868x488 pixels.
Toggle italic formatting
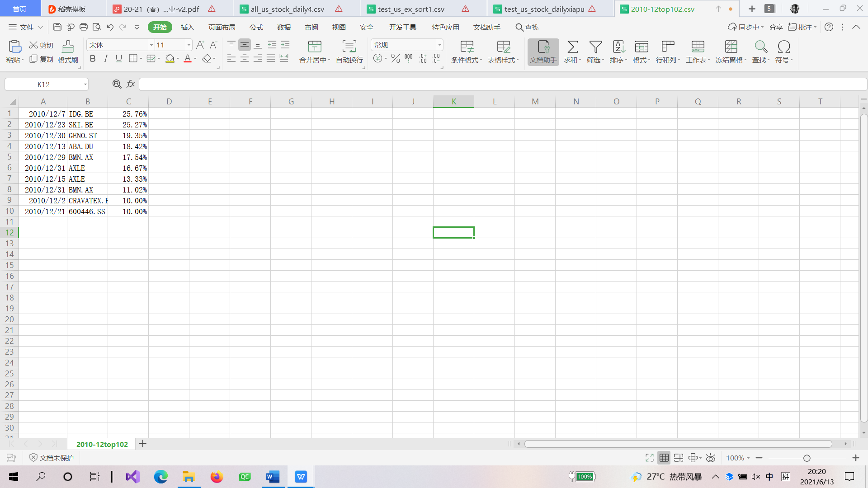point(106,58)
